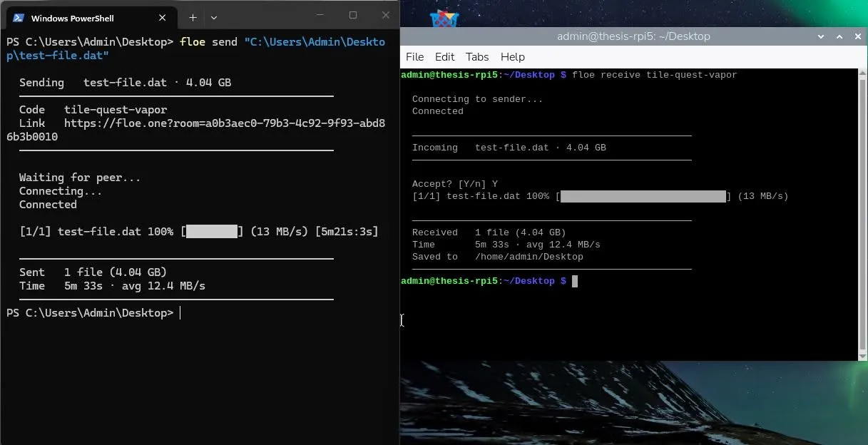Click the completed progress bar in PowerShell
This screenshot has width=868, height=445.
click(x=212, y=232)
